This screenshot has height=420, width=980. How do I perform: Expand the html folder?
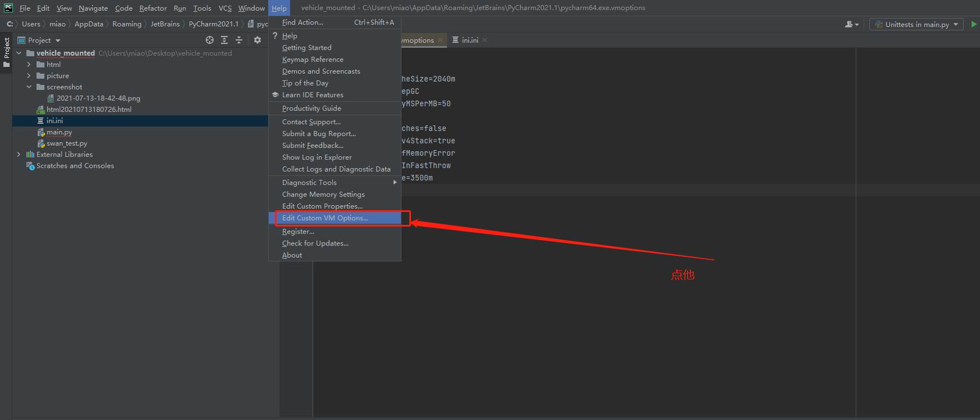pyautogui.click(x=29, y=65)
